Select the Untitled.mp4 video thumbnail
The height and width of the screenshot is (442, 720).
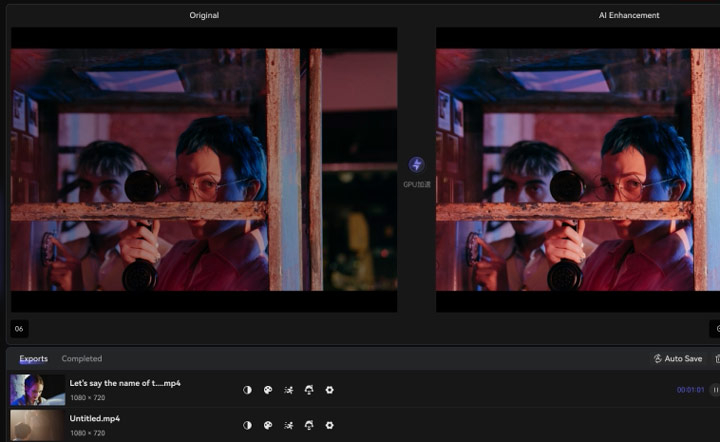coord(37,425)
